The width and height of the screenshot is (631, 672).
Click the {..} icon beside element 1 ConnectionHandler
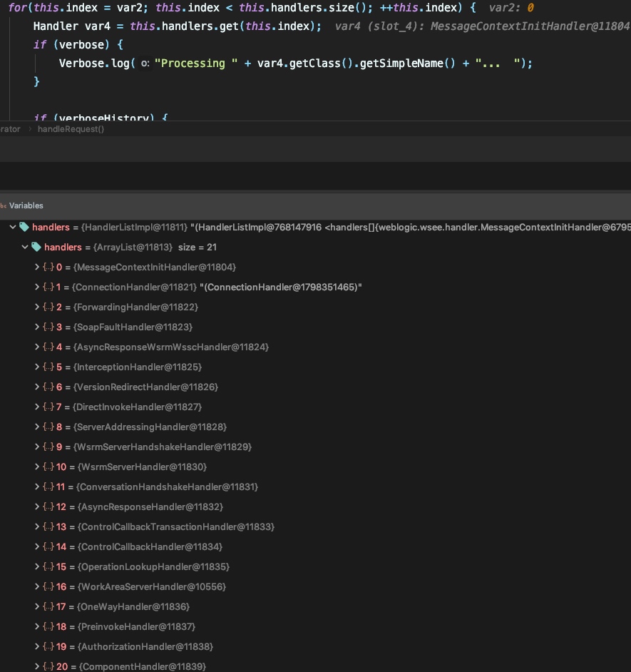click(47, 287)
